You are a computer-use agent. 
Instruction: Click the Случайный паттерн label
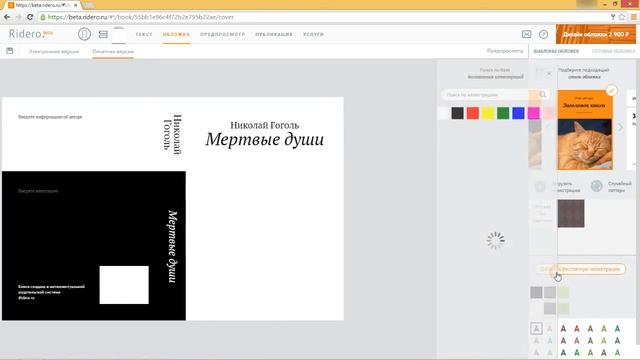620,187
